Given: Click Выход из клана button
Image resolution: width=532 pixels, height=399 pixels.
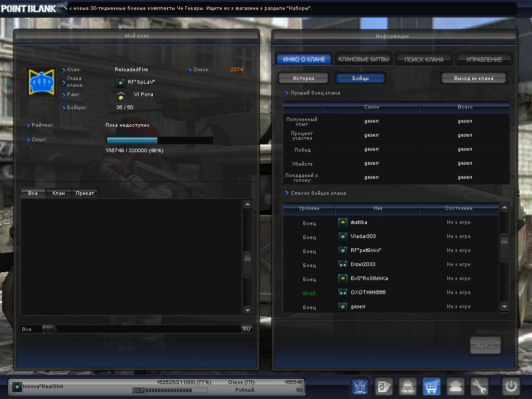Looking at the screenshot, I should (x=474, y=78).
